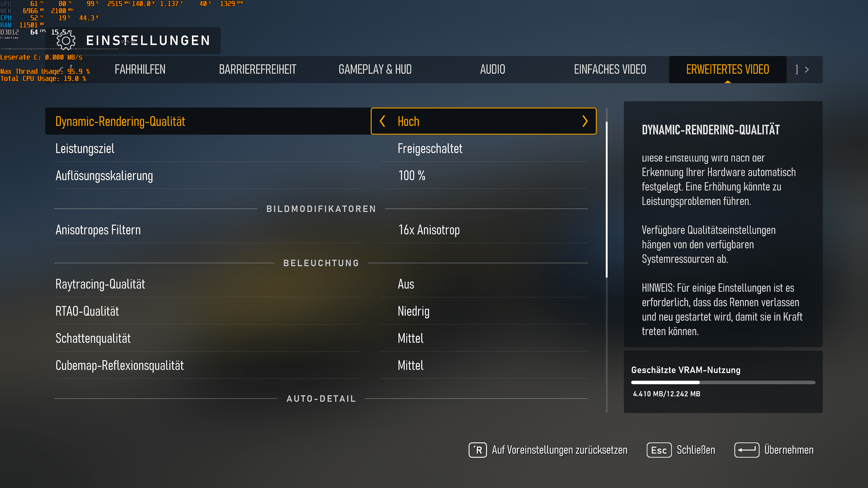The height and width of the screenshot is (488, 868).
Task: Select the Audio tab
Action: tap(493, 69)
